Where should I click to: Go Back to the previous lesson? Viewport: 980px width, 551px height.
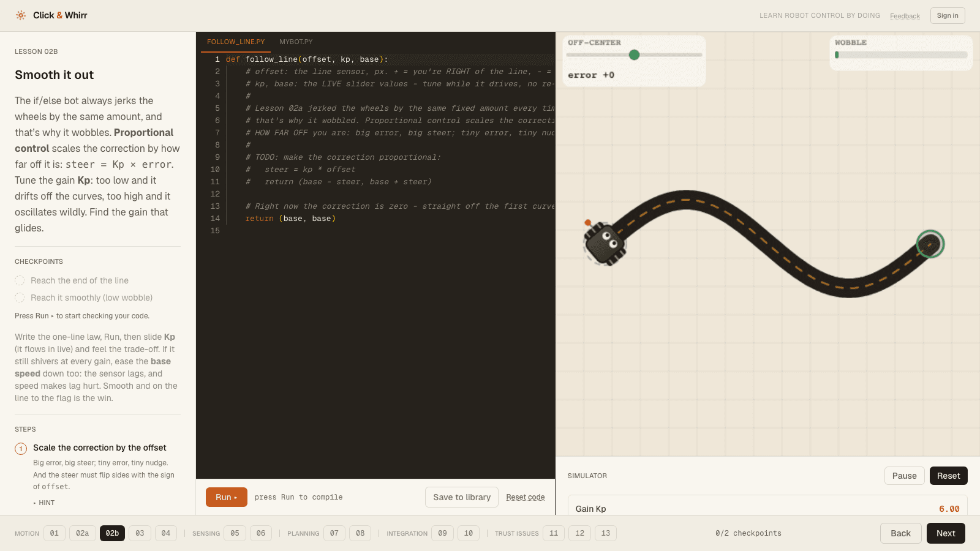point(900,533)
